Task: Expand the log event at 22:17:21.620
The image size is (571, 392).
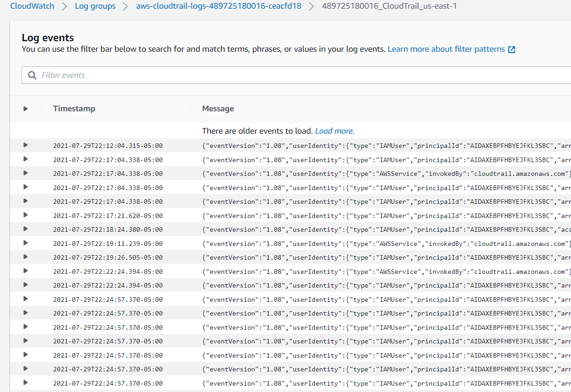Action: pos(26,215)
